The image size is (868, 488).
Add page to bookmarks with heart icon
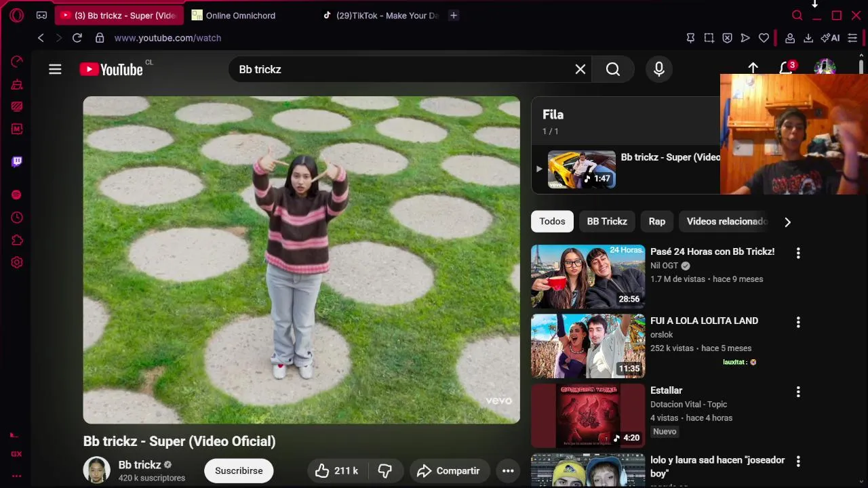coord(764,38)
